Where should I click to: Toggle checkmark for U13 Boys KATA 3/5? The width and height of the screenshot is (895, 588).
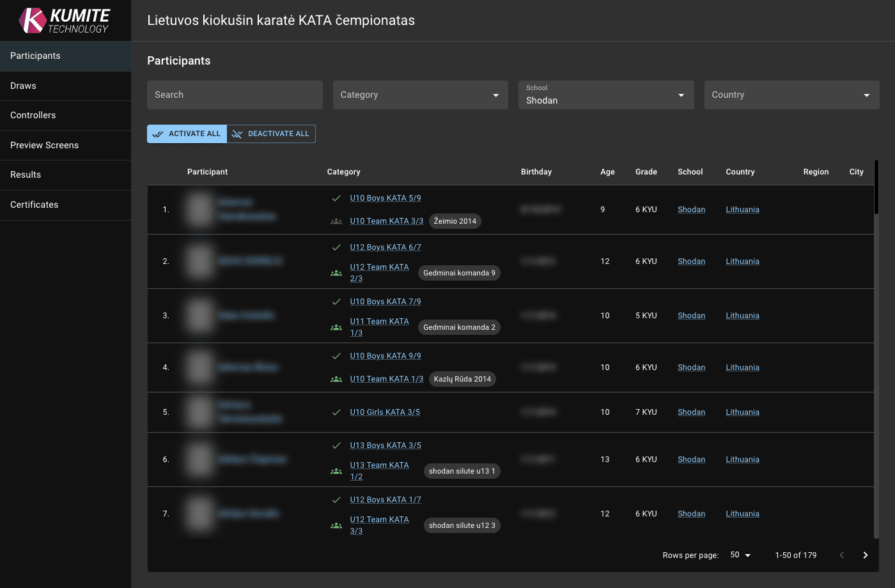tap(336, 445)
